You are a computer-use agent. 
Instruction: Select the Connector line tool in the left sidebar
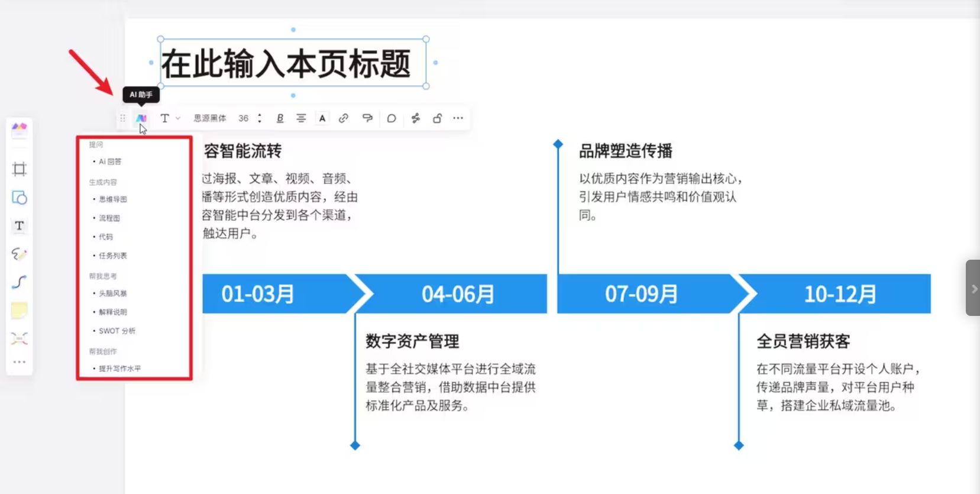20,282
